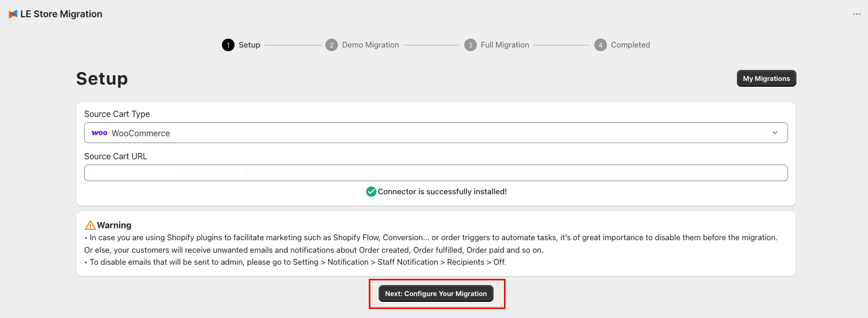Screen dimensions: 868x318
Task: Select step 1 circle for Setup
Action: [228, 45]
